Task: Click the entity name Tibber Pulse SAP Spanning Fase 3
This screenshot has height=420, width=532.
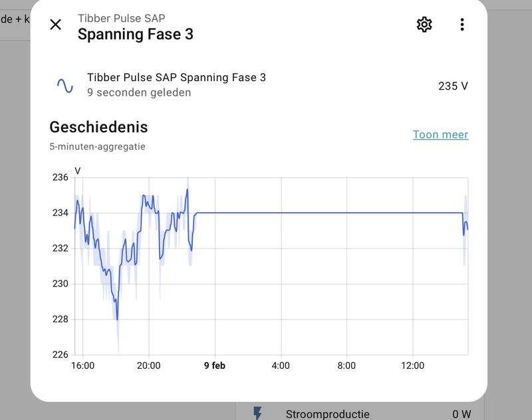Action: (x=177, y=77)
